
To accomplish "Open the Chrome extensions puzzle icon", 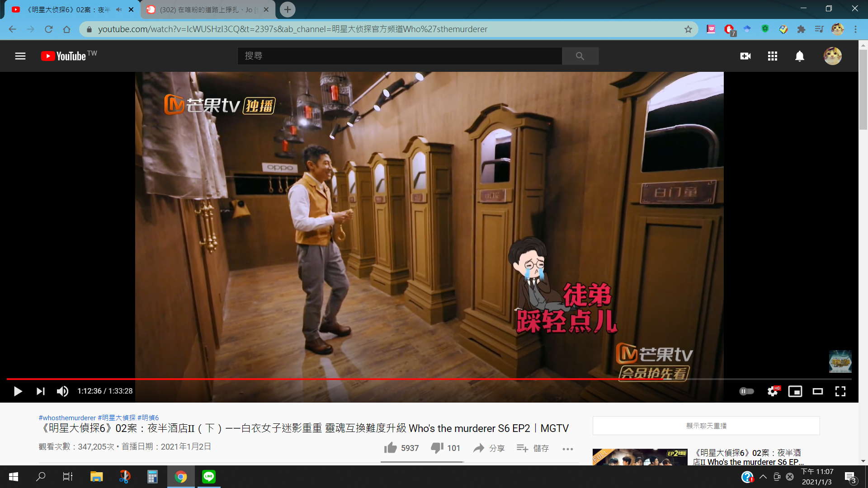I will [x=801, y=29].
